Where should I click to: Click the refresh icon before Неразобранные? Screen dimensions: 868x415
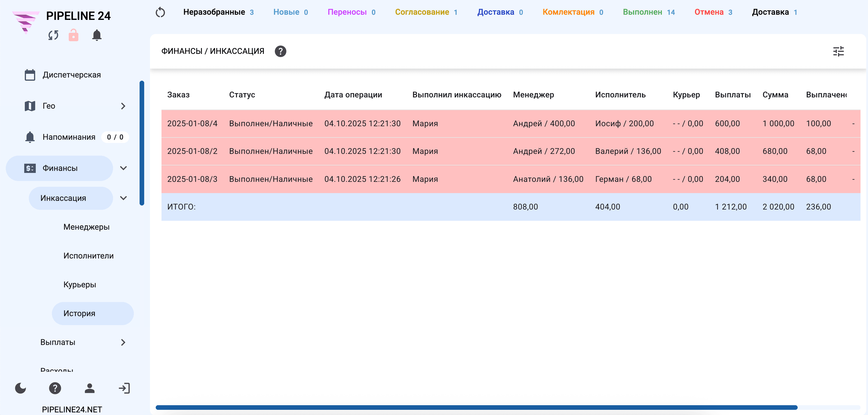[x=160, y=12]
